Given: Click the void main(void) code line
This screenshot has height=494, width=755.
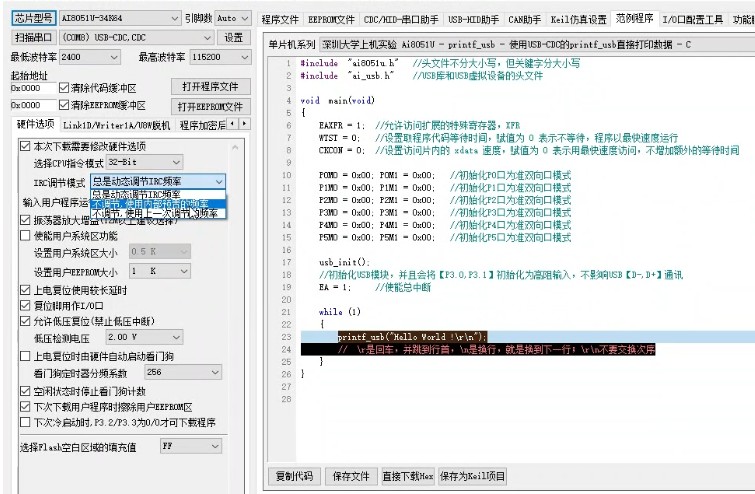Looking at the screenshot, I should coord(338,100).
